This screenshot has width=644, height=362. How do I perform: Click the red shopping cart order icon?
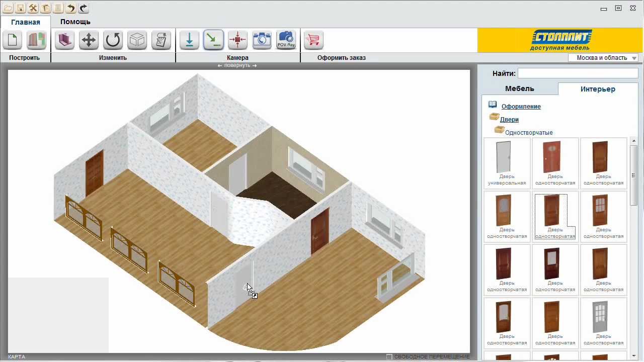point(313,40)
